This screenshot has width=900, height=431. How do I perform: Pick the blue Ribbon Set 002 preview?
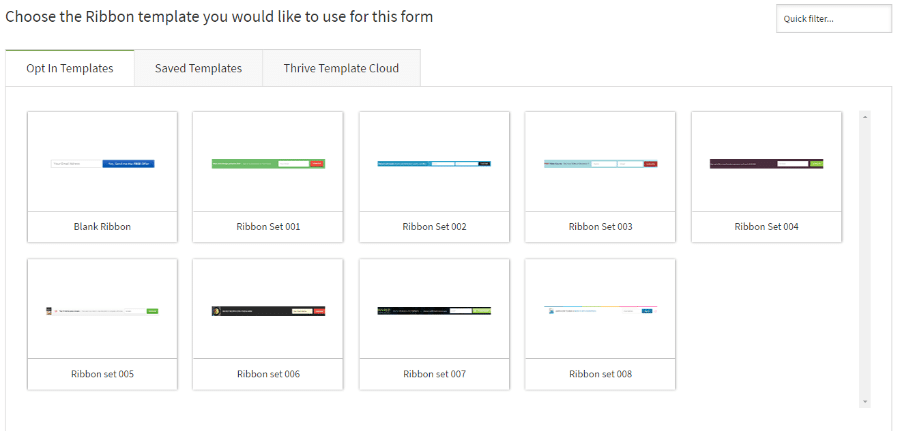[x=435, y=162]
